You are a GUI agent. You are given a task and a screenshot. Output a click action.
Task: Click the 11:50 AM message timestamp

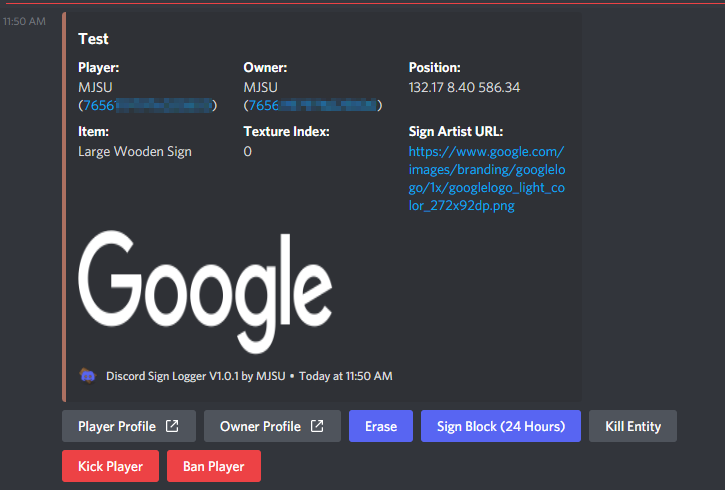[x=25, y=21]
